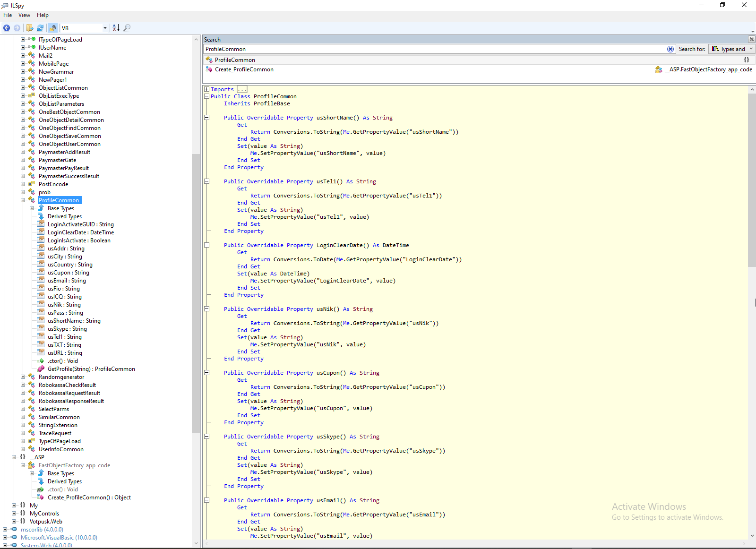
Task: Click the Derived Types icon under ProfileCommon
Action: click(x=41, y=216)
